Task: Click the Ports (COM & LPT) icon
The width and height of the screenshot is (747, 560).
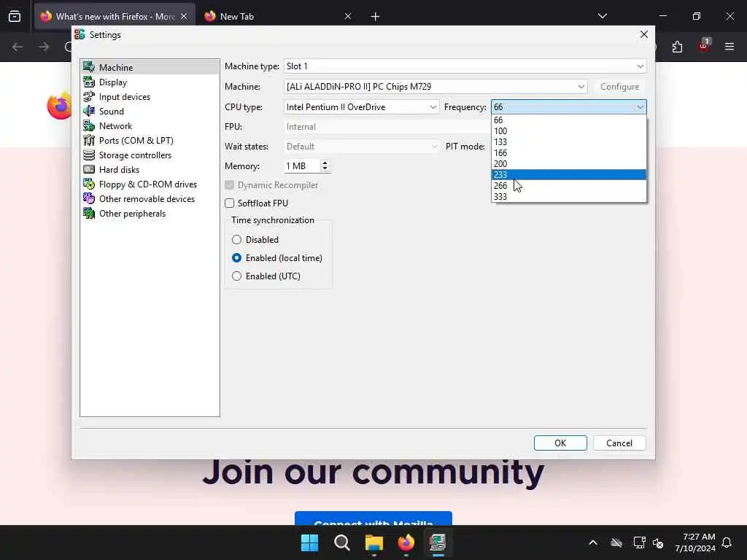Action: 89,141
